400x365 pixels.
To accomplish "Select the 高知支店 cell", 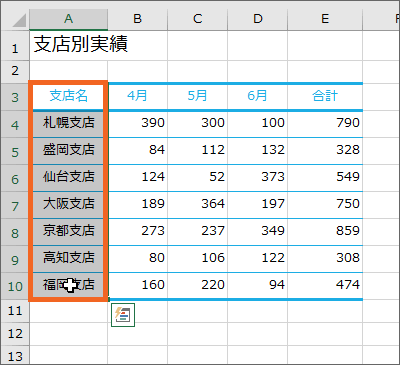I will click(x=68, y=259).
